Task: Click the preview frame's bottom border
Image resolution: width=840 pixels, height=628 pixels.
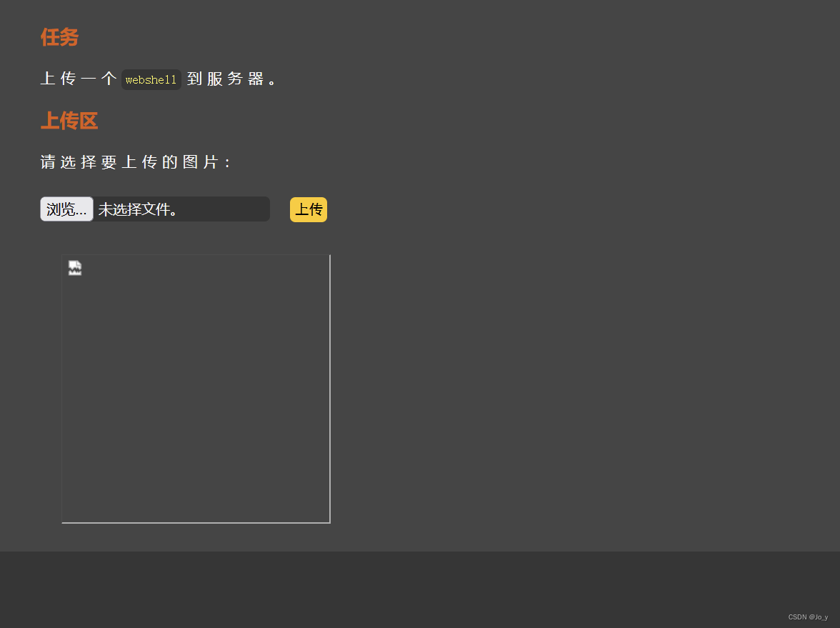Action: click(195, 522)
